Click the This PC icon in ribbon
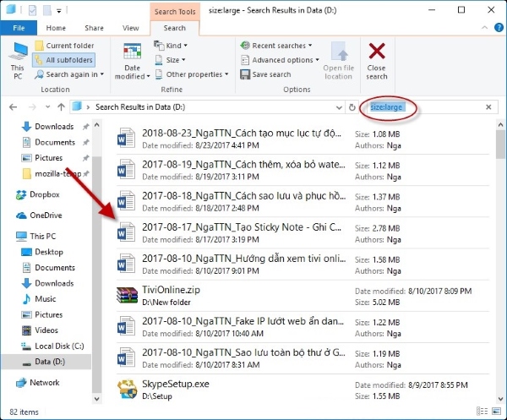The image size is (507, 420). 17,56
